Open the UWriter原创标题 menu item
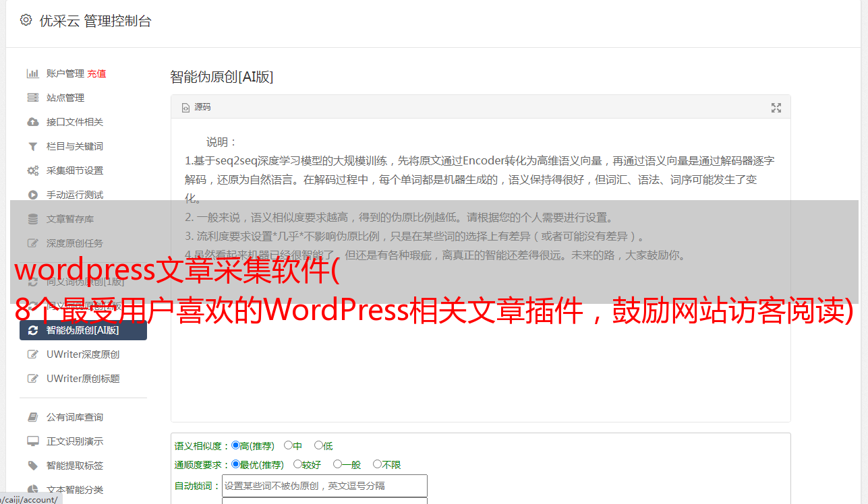868x504 pixels. coord(83,379)
